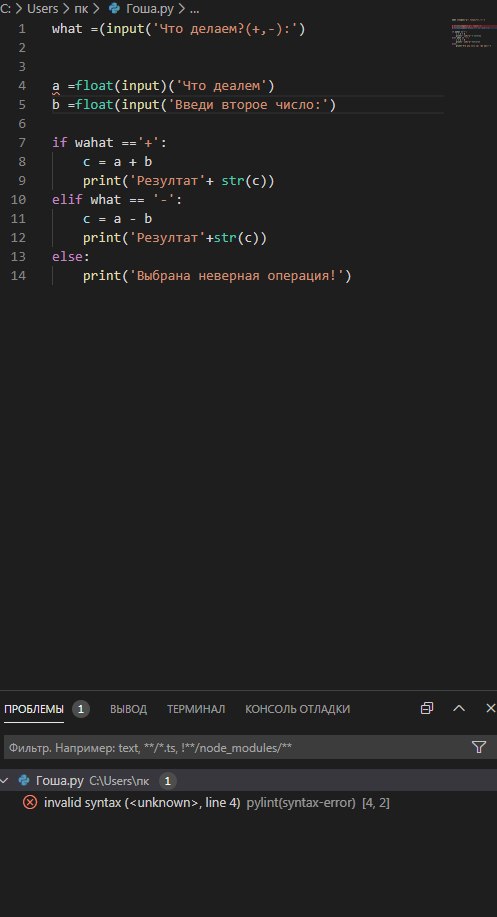Open the КОНСОЛЬ ОТЛАДКИ tab

pos(297,709)
